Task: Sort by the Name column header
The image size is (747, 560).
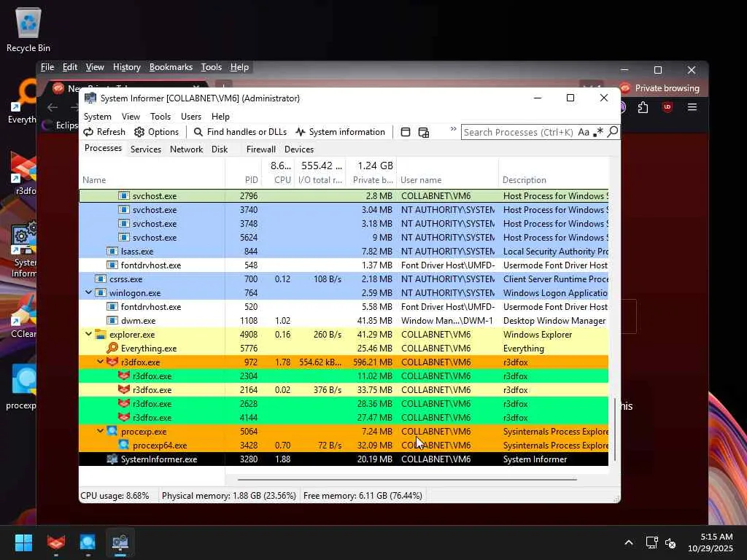Action: 152,180
